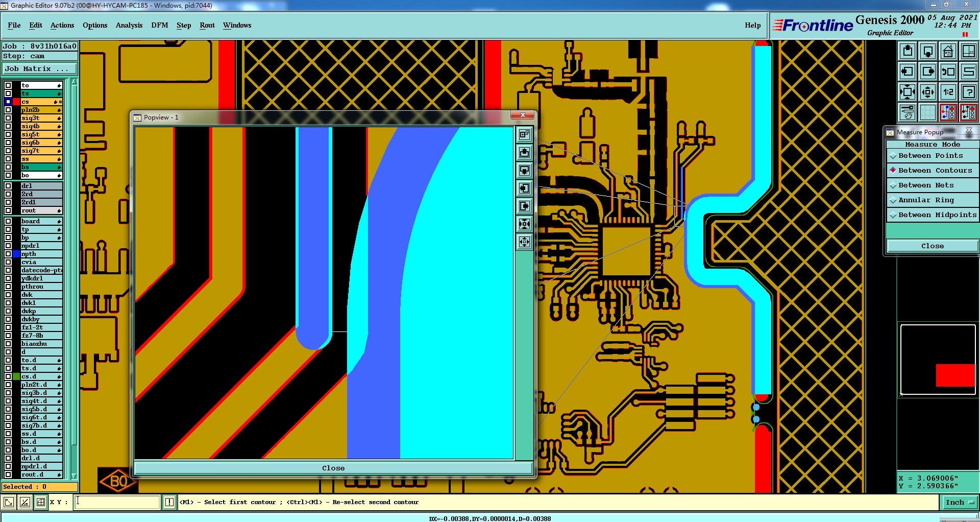Image resolution: width=980 pixels, height=522 pixels.
Task: Select Between Nets measure mode
Action: tap(932, 185)
